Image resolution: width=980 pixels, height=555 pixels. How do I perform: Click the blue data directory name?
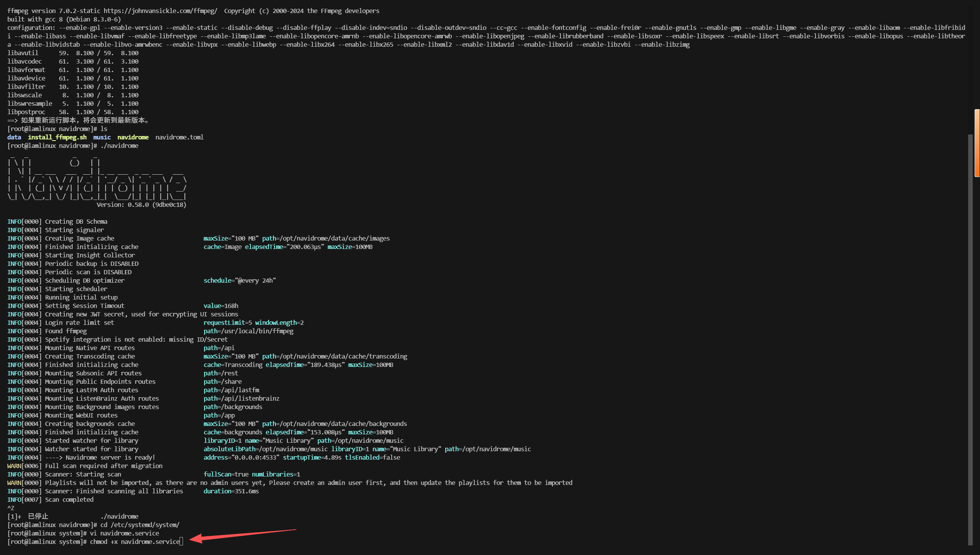click(14, 137)
